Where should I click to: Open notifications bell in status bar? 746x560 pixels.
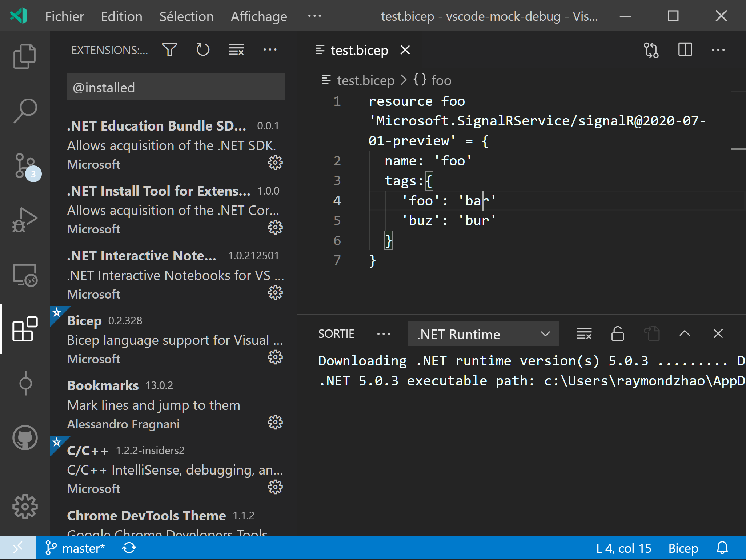[x=722, y=548]
